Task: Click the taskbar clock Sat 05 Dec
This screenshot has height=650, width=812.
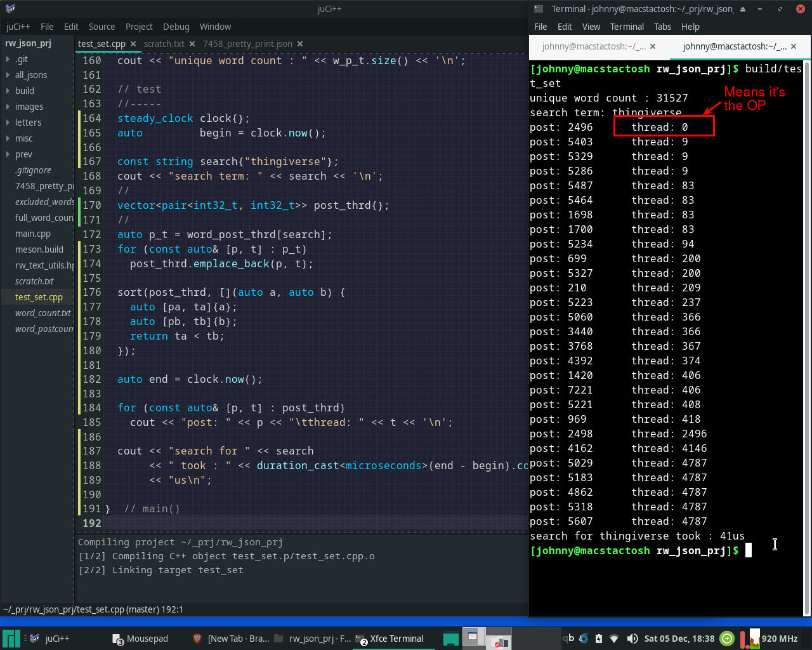Action: [679, 639]
